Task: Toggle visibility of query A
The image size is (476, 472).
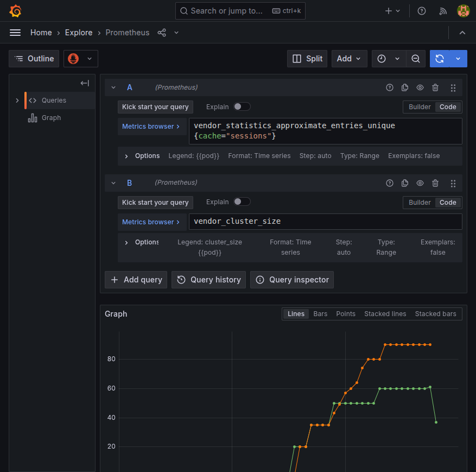Action: coord(420,88)
